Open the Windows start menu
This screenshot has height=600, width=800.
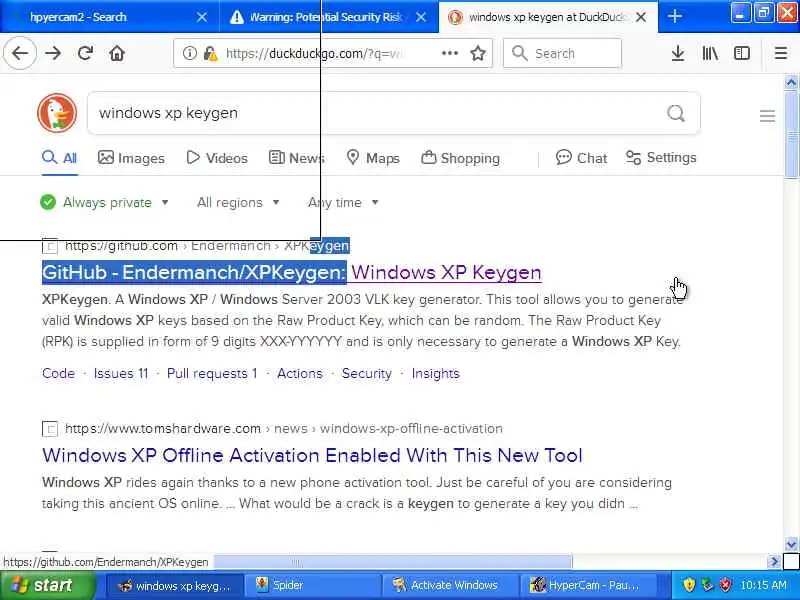coord(47,585)
